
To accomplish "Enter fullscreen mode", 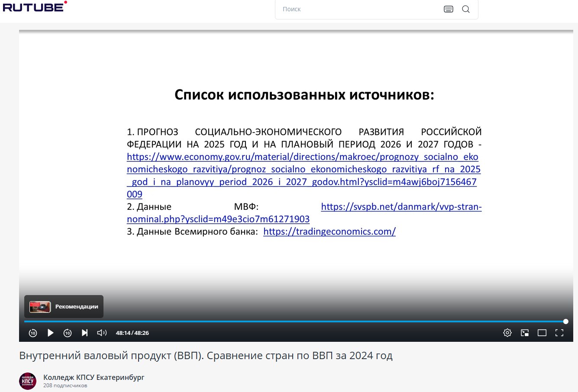I will [x=559, y=333].
